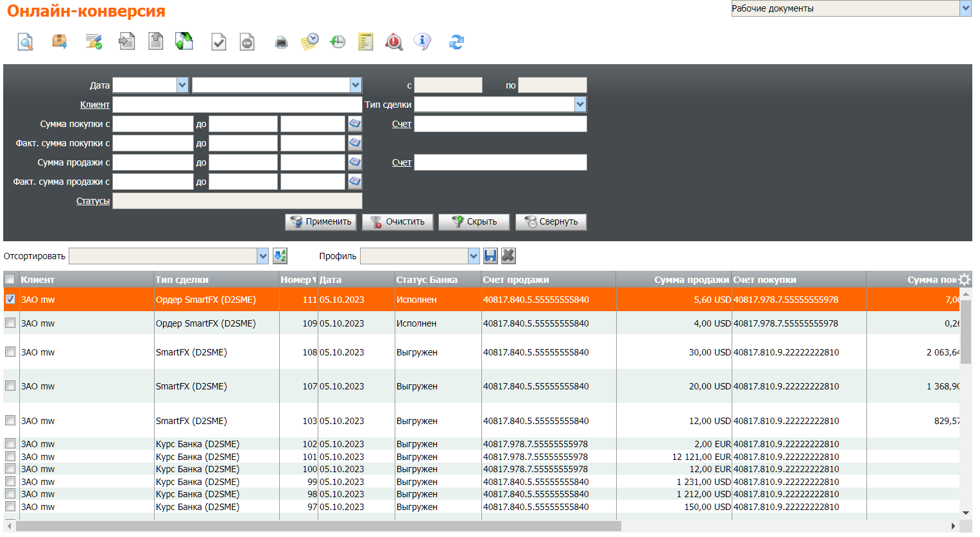Click the document checkmark icon in toolbar
Screen dimensions: 980x537
(x=219, y=42)
